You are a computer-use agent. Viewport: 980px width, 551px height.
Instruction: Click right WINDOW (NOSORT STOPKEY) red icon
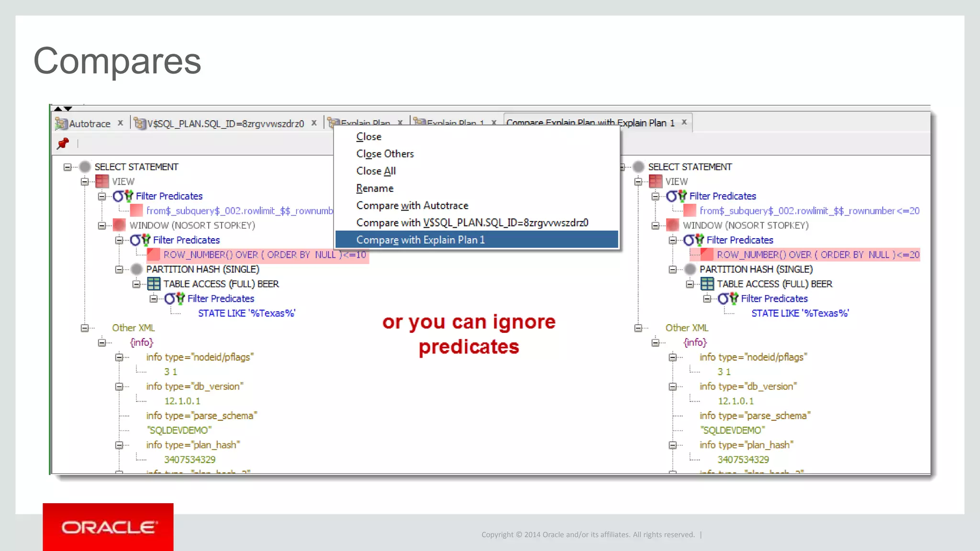click(x=672, y=225)
